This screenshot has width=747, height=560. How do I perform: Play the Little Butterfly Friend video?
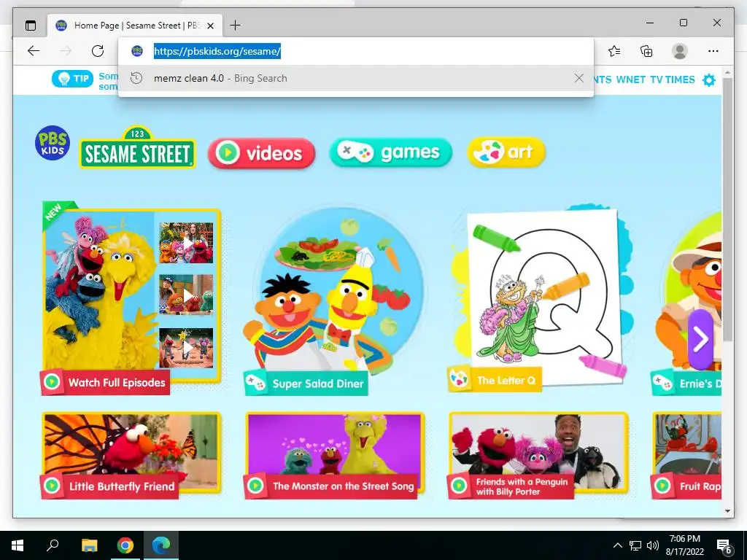click(131, 454)
